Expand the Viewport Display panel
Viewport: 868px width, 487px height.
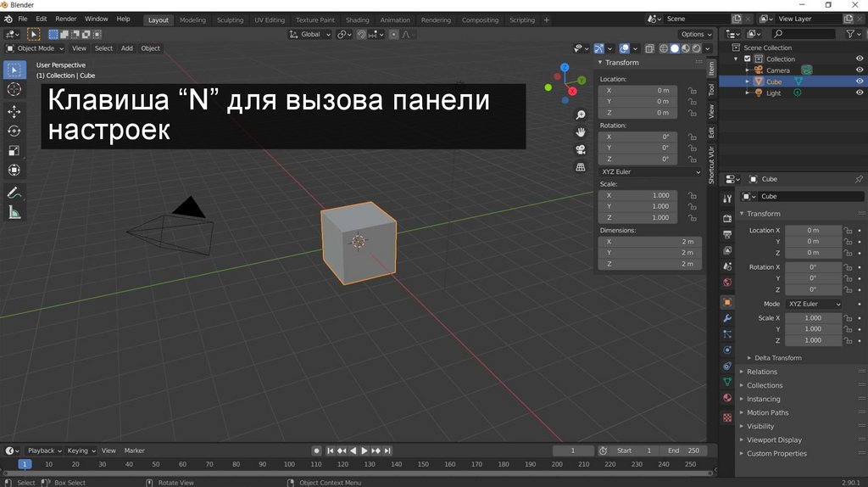[773, 440]
